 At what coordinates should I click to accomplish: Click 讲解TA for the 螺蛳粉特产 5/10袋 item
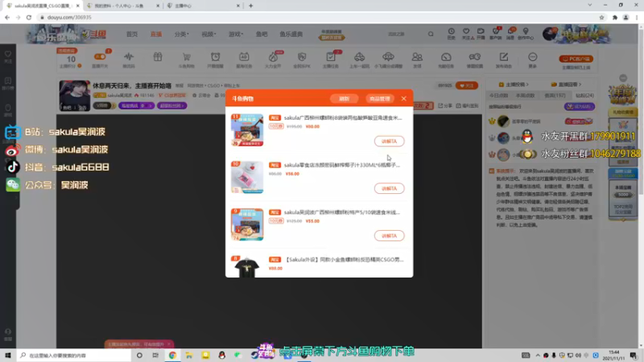point(389,236)
